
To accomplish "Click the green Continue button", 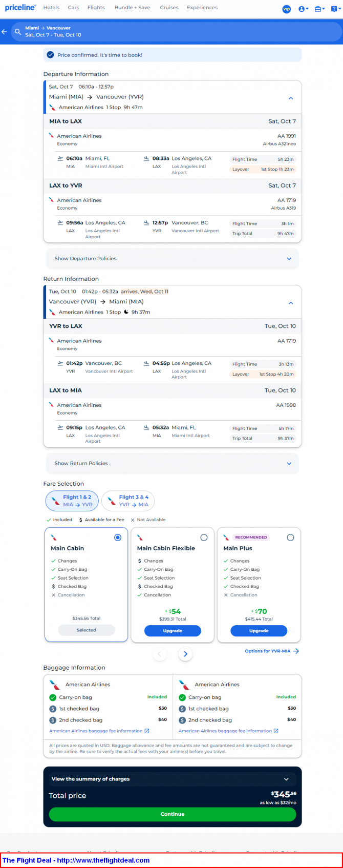I will pos(173,814).
